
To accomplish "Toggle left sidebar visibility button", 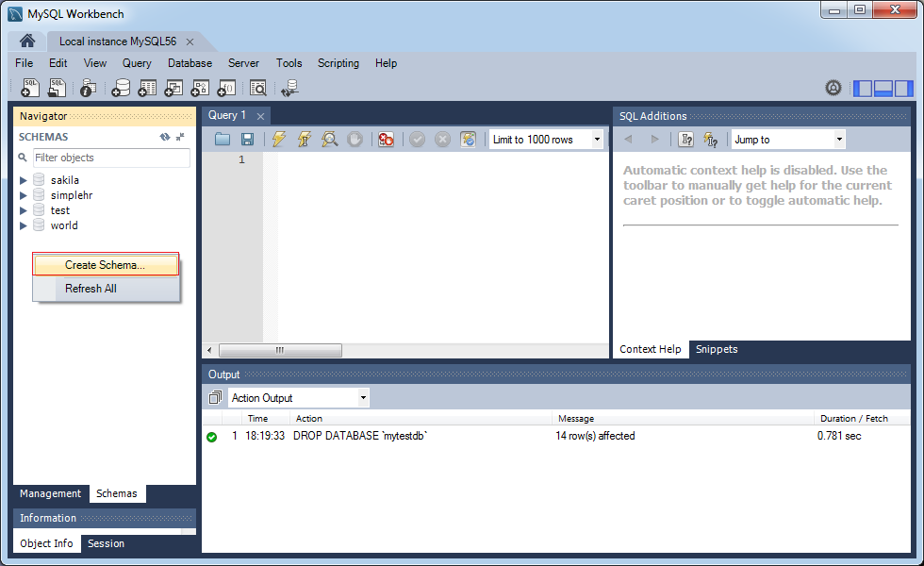I will tap(863, 89).
